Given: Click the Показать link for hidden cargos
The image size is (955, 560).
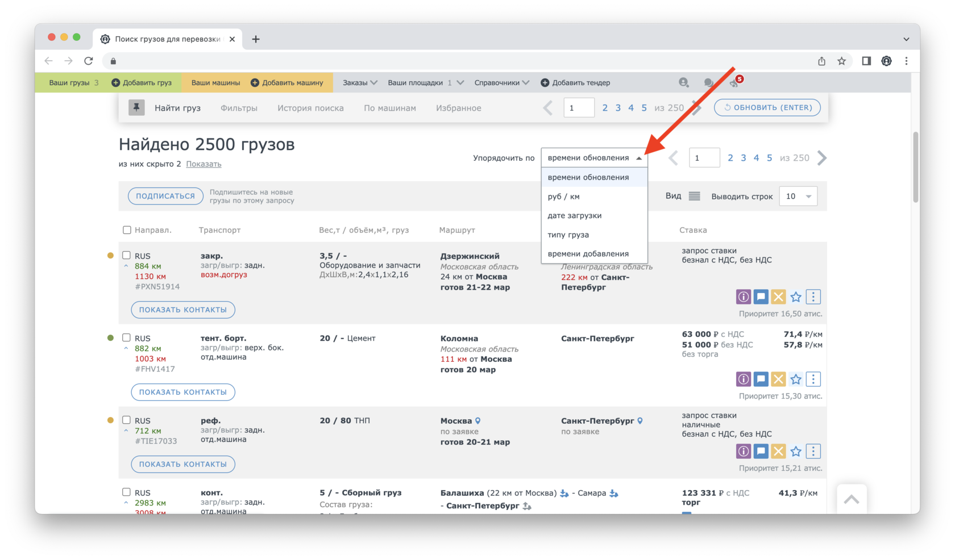Looking at the screenshot, I should click(x=204, y=164).
